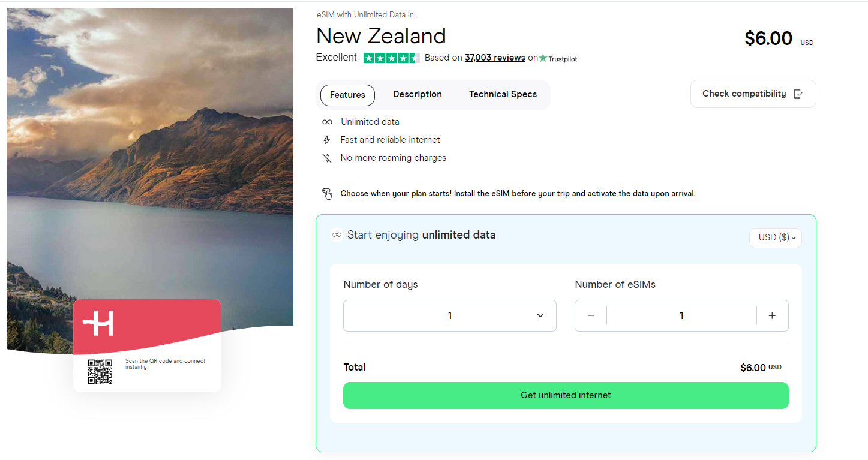Open the Number of days dropdown

[449, 315]
